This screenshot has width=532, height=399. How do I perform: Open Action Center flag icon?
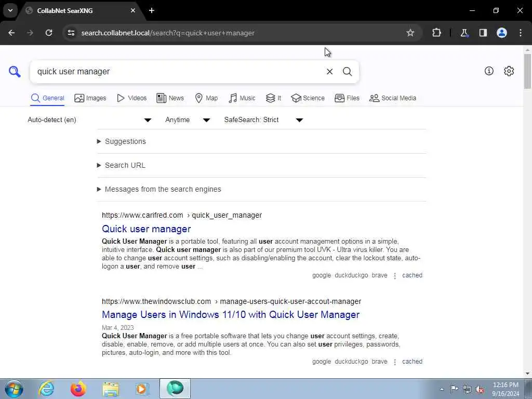coord(454,389)
